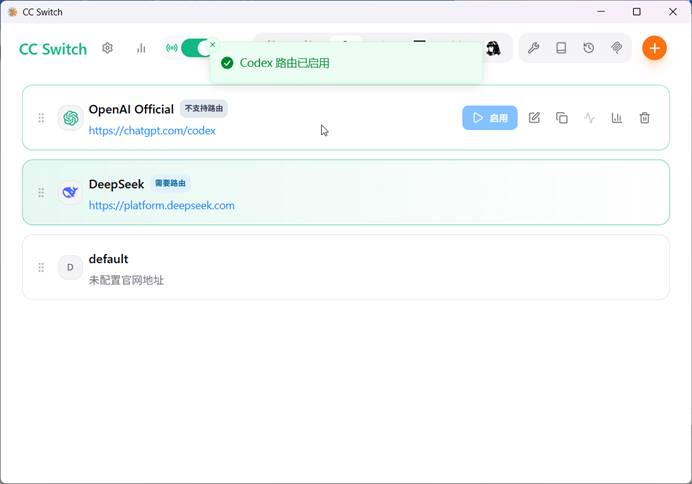View OpenAI Official usage chart icon
Viewport: 692px width, 484px height.
(x=617, y=118)
